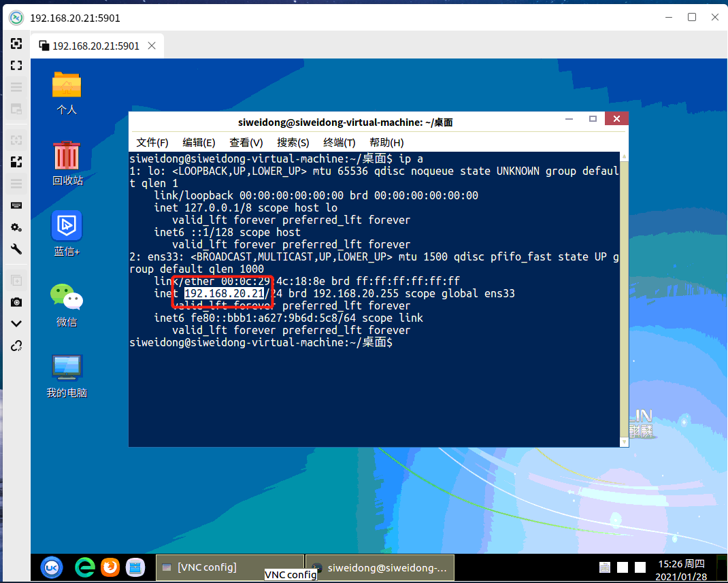Click the screenshot camera icon in sidebar
This screenshot has height=583, width=728.
click(x=16, y=302)
